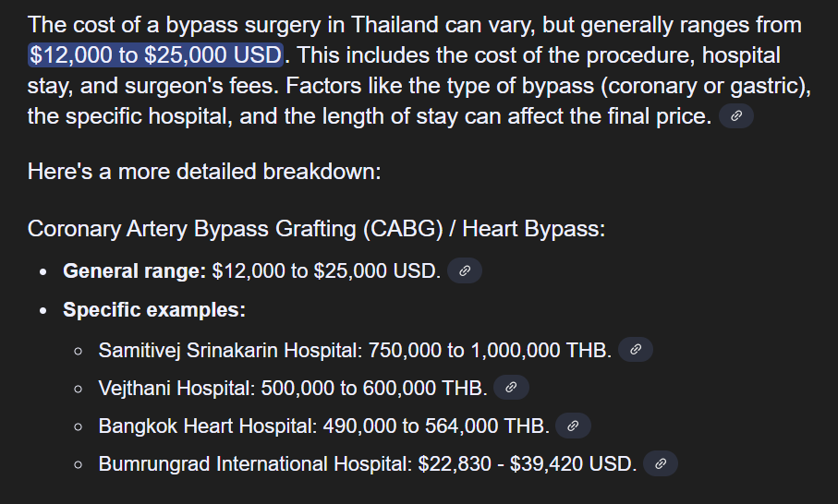The image size is (838, 504).
Task: Click Bumrungrad International Hospital price line
Action: click(368, 464)
